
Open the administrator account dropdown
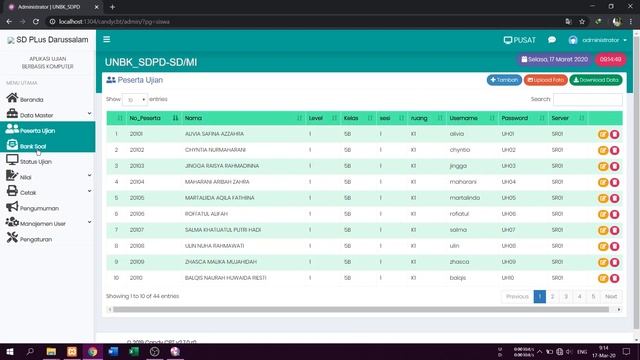[x=598, y=40]
